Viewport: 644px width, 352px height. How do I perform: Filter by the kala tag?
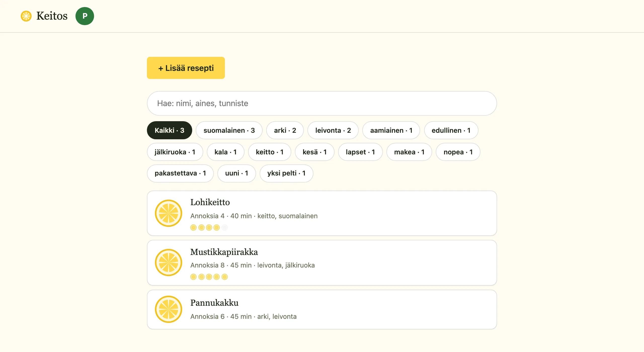(x=225, y=152)
